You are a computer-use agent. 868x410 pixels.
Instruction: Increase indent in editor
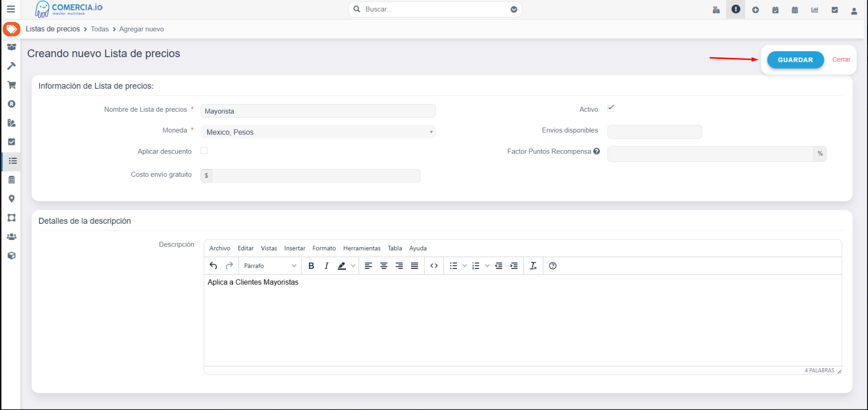point(514,266)
